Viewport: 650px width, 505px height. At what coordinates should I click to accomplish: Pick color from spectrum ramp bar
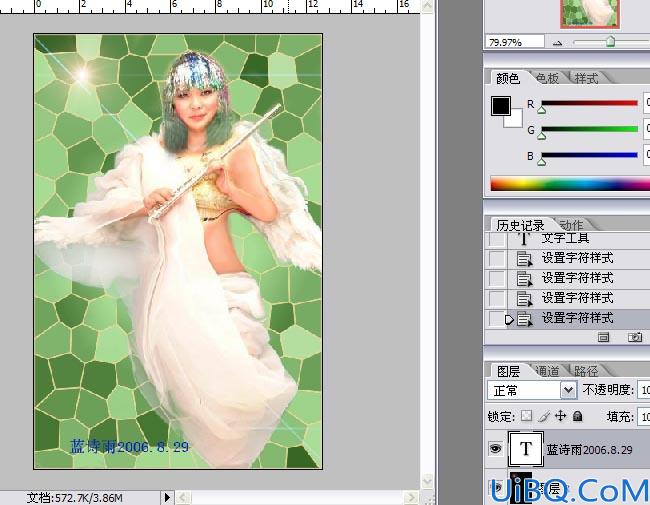click(x=570, y=184)
